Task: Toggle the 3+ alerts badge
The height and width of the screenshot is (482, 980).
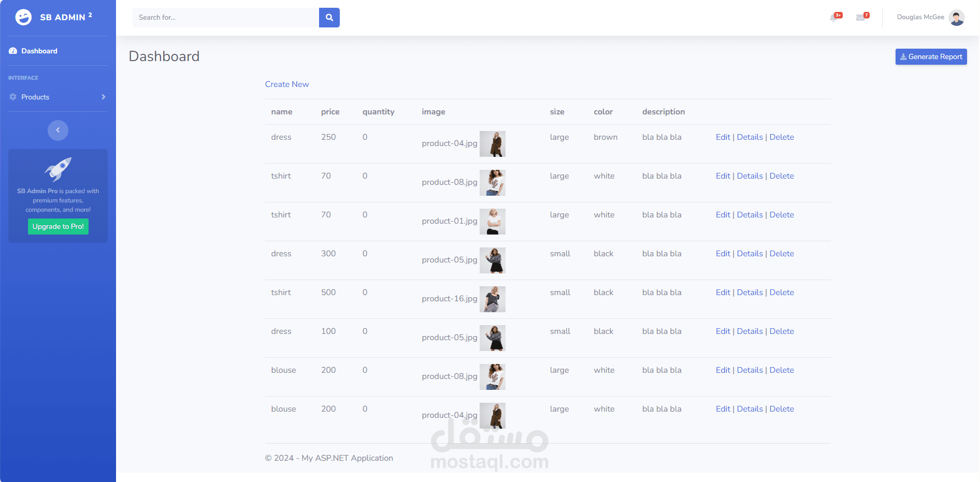Action: click(839, 14)
